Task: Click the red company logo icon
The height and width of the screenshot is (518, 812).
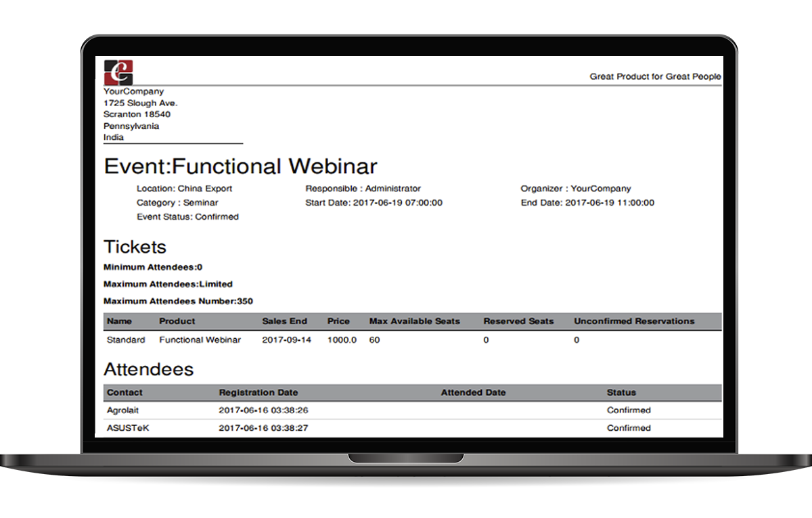Action: click(x=118, y=72)
